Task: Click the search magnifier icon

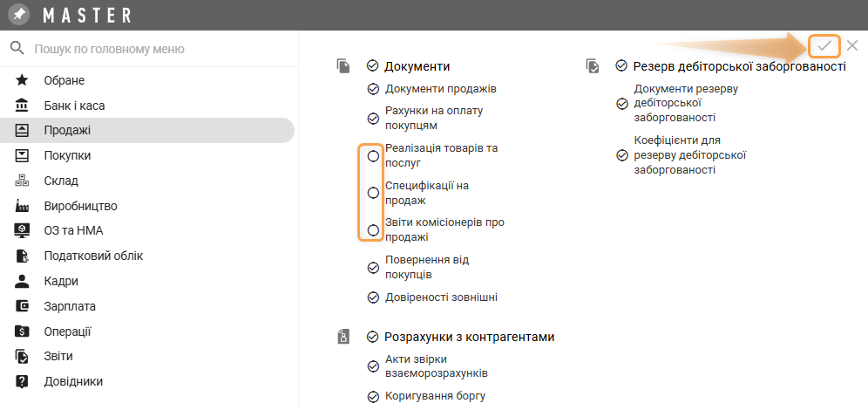Action: (x=17, y=49)
